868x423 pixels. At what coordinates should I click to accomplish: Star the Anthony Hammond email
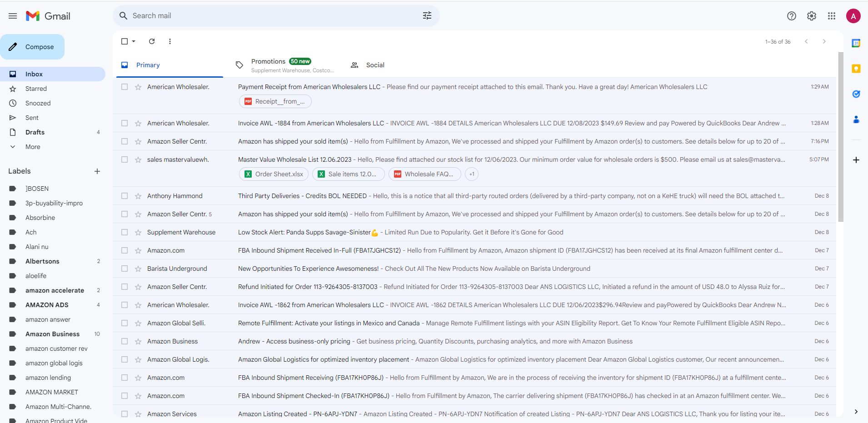coord(138,196)
